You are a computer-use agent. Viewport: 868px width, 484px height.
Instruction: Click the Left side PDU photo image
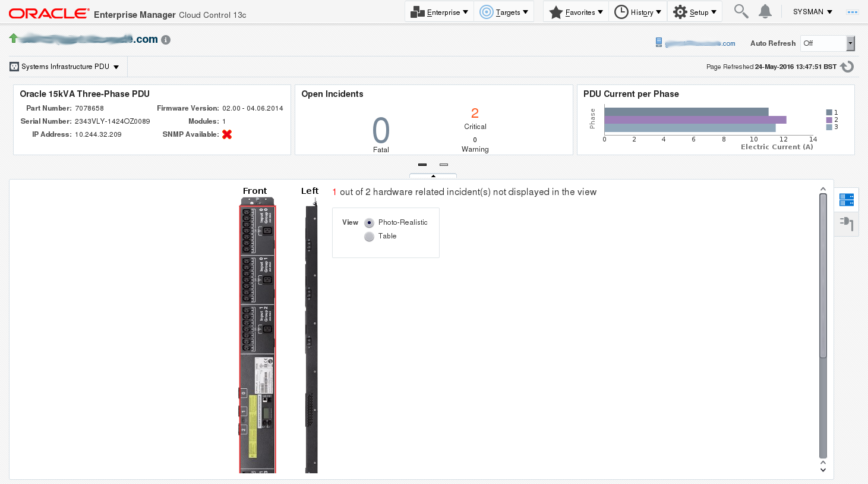(311, 337)
